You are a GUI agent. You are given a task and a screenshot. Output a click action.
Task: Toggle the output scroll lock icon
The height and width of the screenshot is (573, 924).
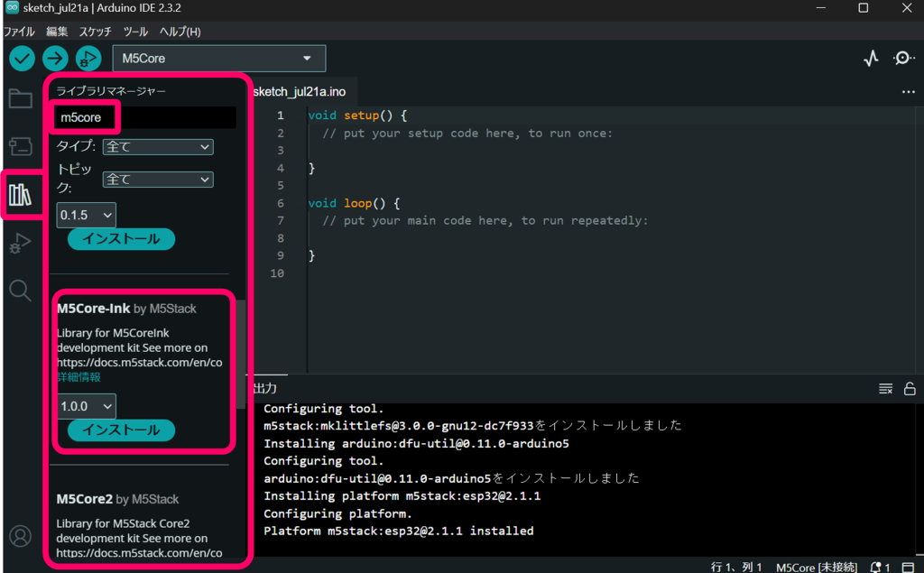[910, 389]
